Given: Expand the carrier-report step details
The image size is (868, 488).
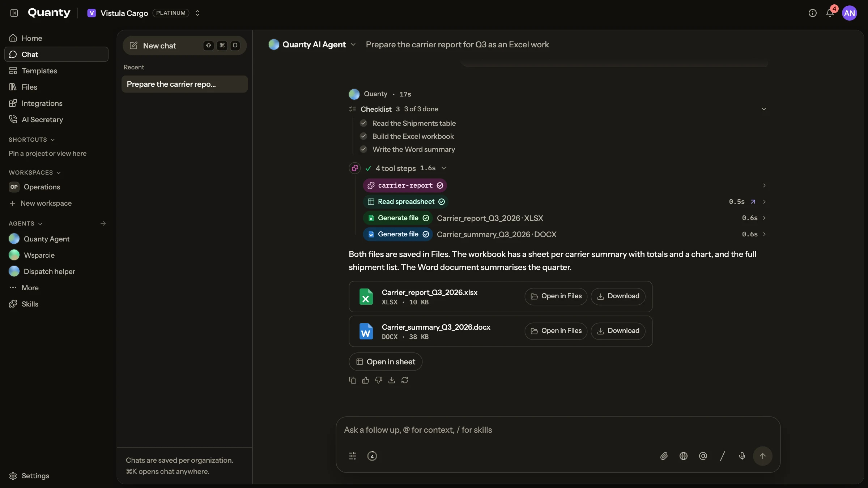Looking at the screenshot, I should (x=764, y=185).
